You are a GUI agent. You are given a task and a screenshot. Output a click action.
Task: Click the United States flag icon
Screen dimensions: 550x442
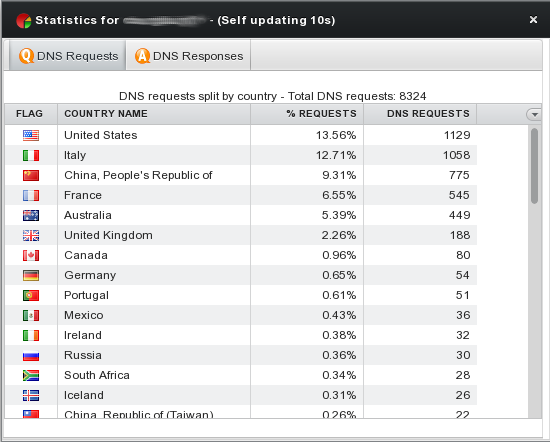pos(31,135)
